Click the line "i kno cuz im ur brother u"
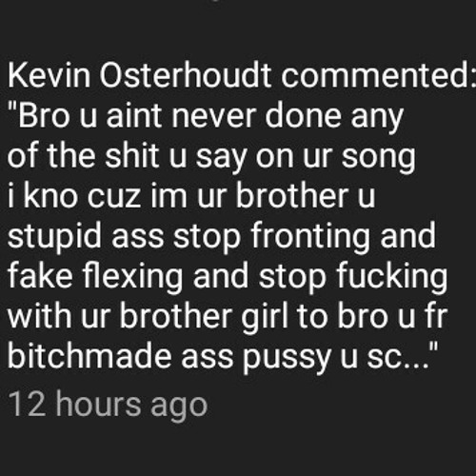 (191, 195)
